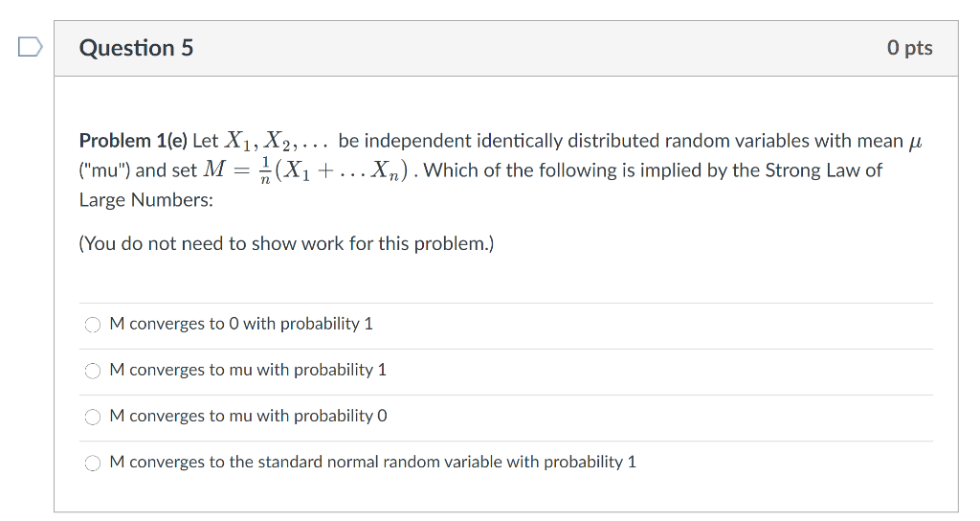Click the 'Large Numbers:' text line

pyautogui.click(x=145, y=200)
